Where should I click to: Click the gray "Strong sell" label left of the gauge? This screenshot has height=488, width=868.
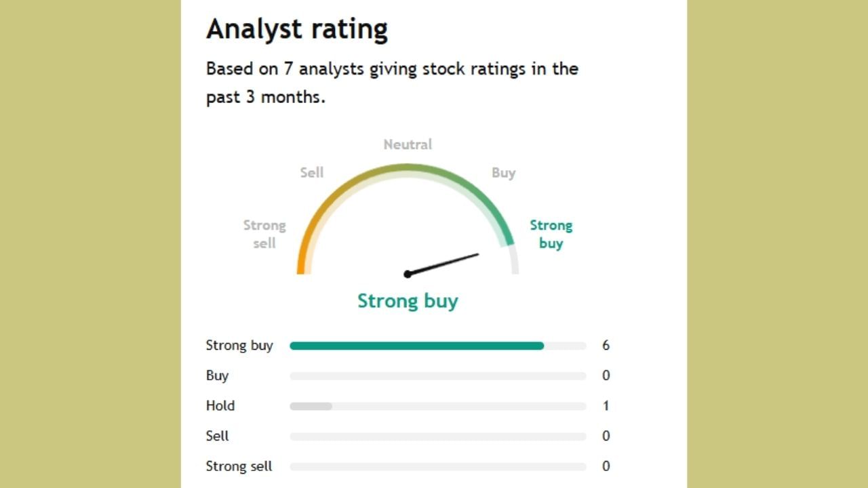coord(264,234)
